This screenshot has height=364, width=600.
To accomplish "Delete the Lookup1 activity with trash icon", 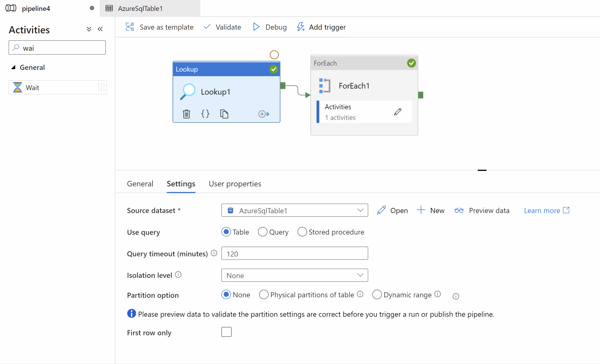I will tap(186, 114).
